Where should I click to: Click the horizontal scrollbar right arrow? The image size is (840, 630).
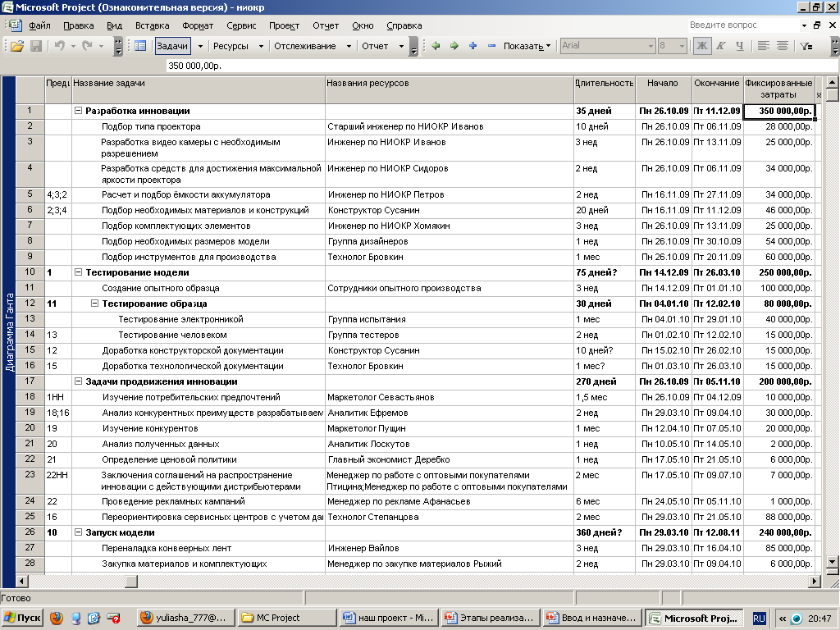point(815,582)
